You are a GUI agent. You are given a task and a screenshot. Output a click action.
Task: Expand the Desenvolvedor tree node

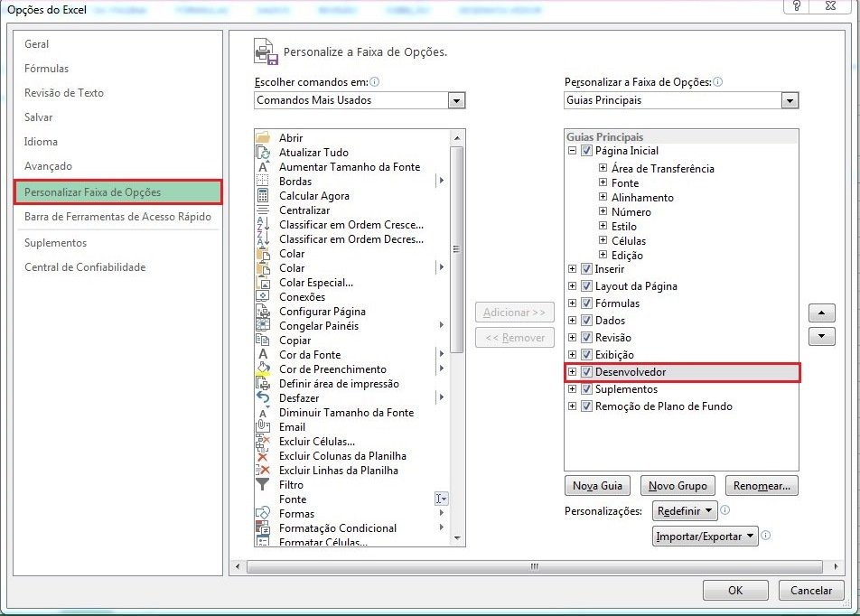pos(572,372)
